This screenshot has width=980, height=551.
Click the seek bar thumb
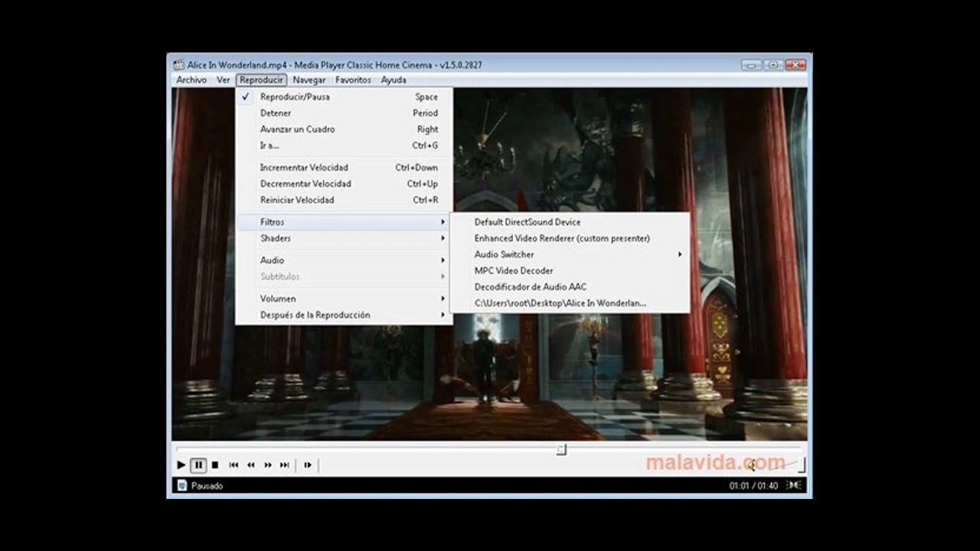[561, 449]
